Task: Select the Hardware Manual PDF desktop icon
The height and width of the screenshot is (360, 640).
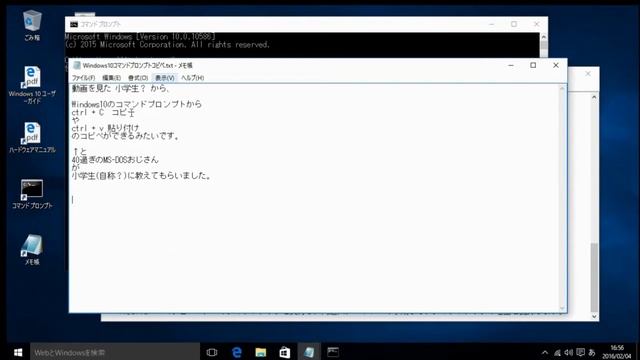Action: tap(32, 138)
